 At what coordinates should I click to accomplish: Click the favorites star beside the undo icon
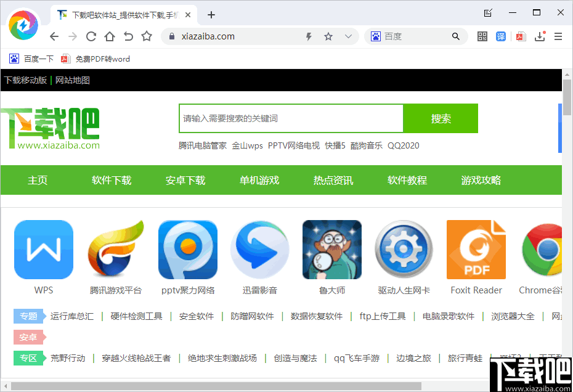tap(147, 36)
